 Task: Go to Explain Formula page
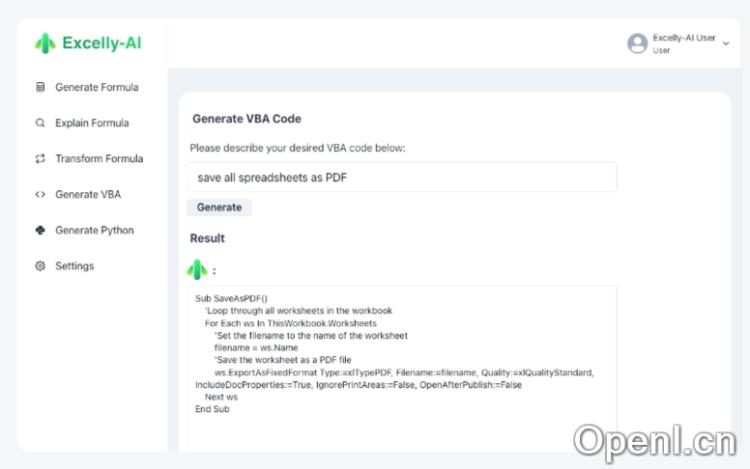click(x=92, y=123)
